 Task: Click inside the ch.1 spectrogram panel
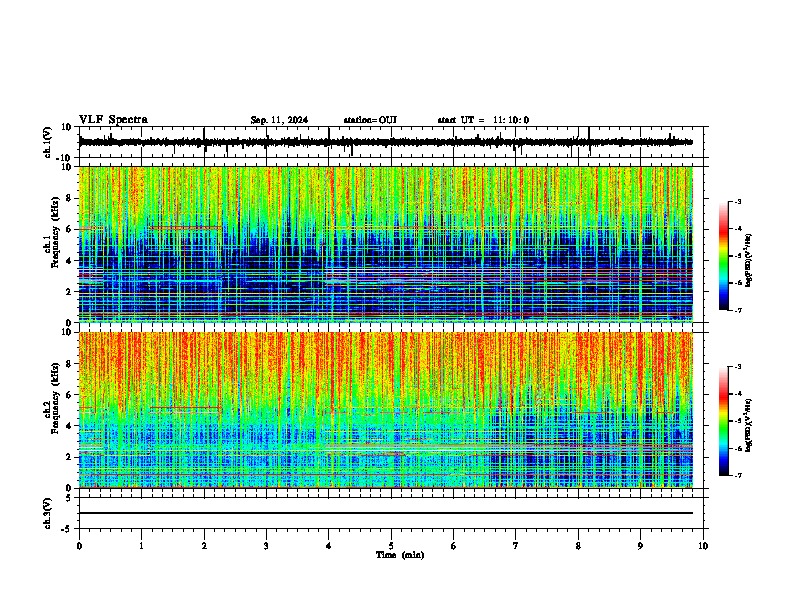tap(385, 244)
